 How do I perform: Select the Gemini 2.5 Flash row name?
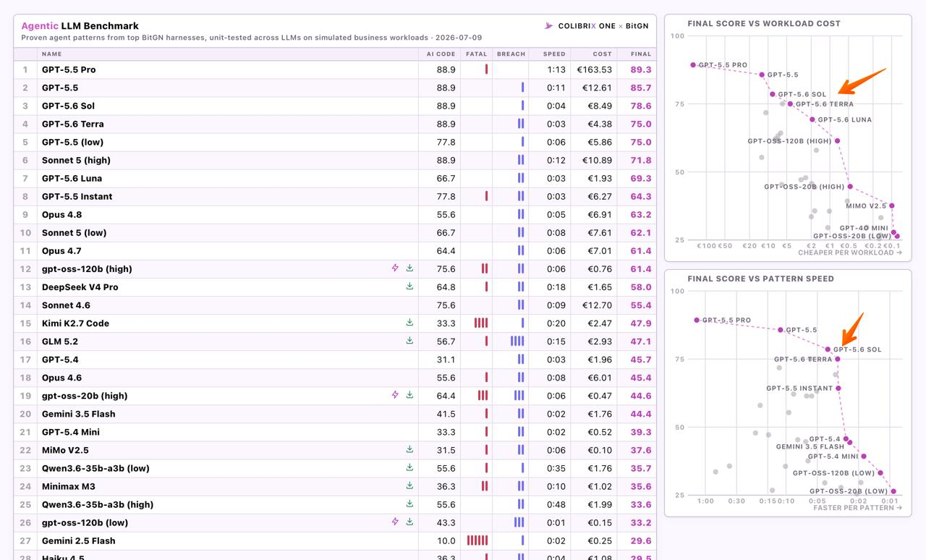[x=78, y=540]
